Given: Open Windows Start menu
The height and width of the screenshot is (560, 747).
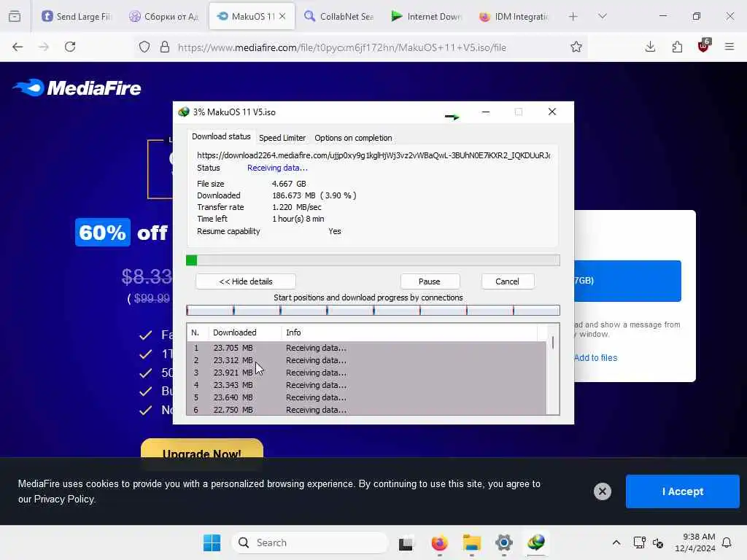Looking at the screenshot, I should tap(212, 542).
